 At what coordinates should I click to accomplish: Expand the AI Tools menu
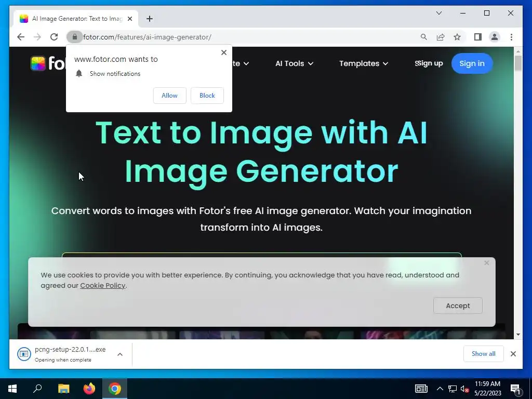294,63
